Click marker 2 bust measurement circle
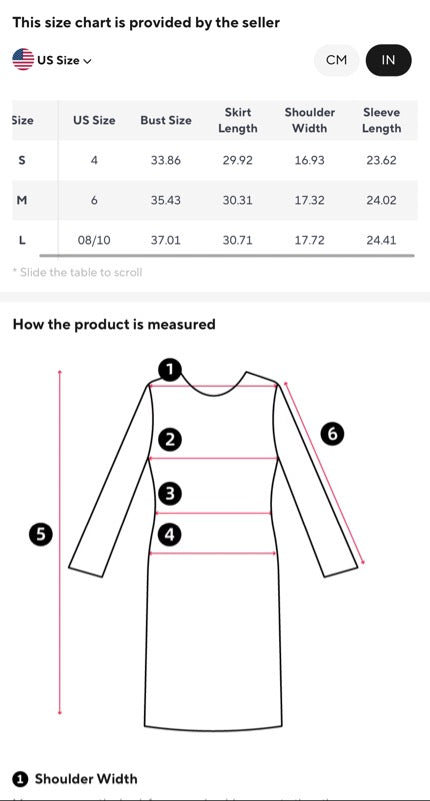 [x=170, y=439]
